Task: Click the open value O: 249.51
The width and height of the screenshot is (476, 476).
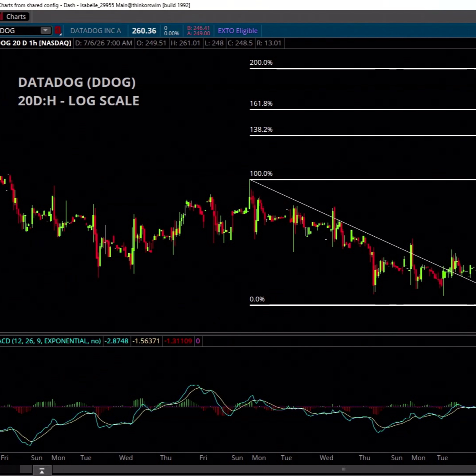Action: 152,43
